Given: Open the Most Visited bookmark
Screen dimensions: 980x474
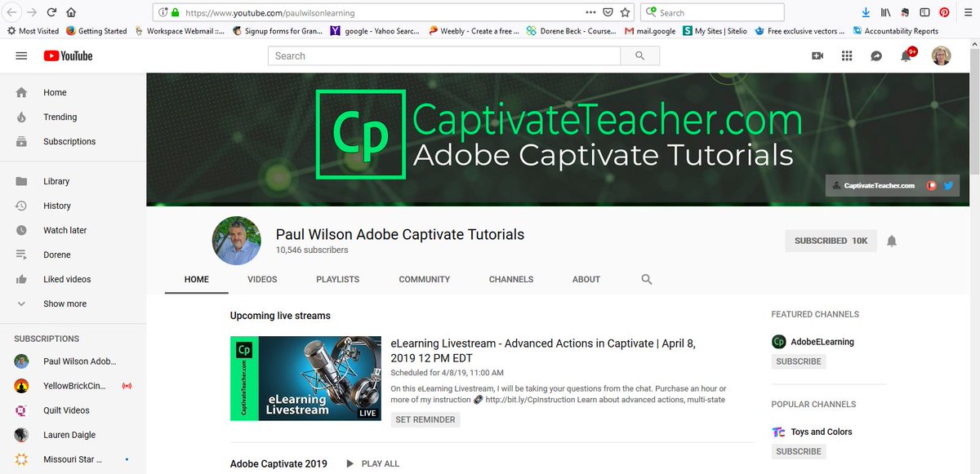Looking at the screenshot, I should (33, 31).
